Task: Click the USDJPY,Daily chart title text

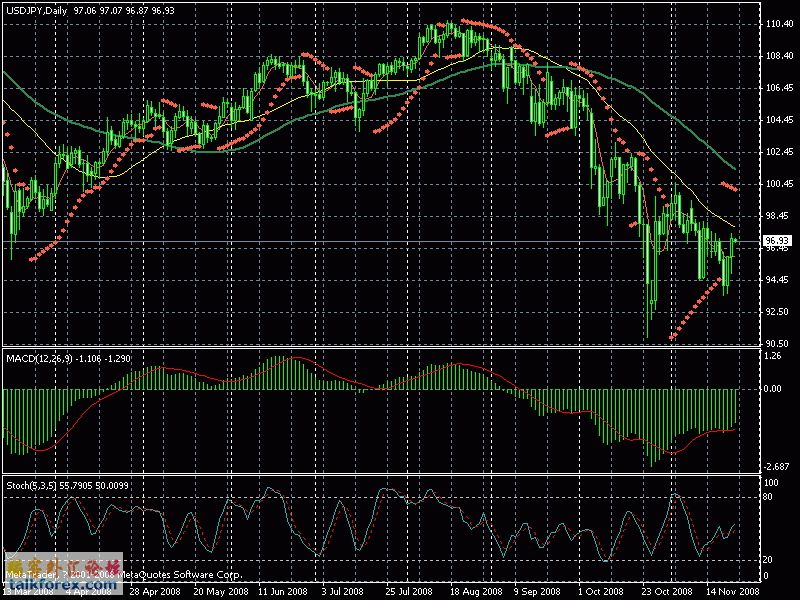Action: click(37, 11)
